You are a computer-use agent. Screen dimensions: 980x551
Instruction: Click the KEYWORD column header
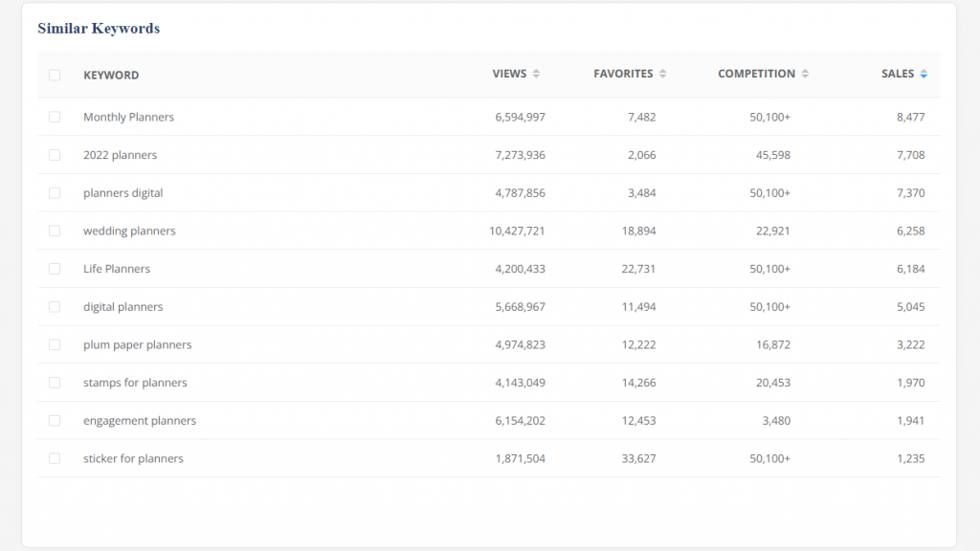(111, 76)
